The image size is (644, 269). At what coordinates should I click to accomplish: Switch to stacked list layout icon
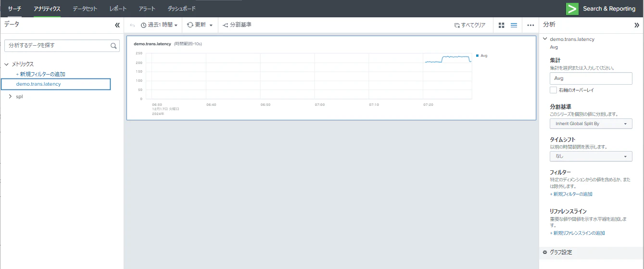point(514,25)
